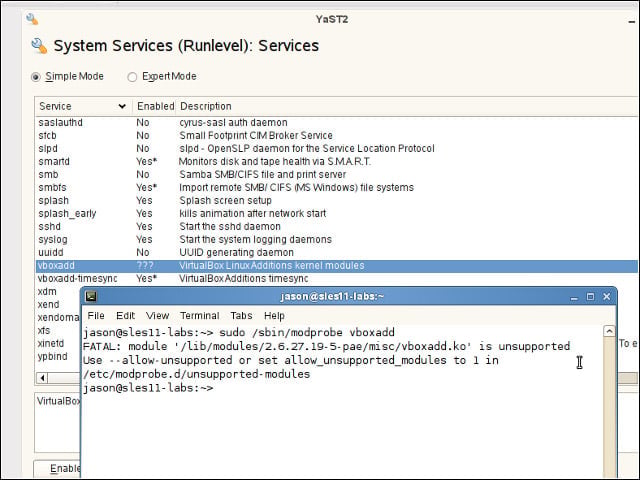Select the vboxadd service row
The image size is (640, 480).
pos(337,266)
